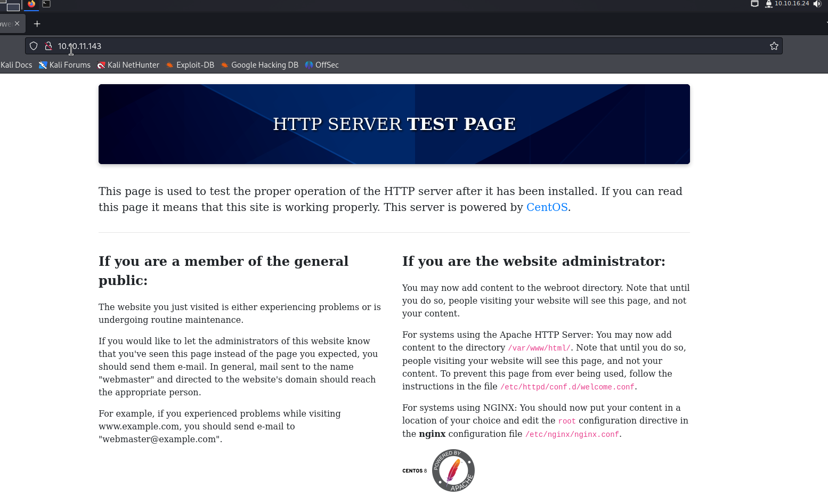
Task: Open the Kali NetHunter bookmark
Action: pyautogui.click(x=128, y=65)
